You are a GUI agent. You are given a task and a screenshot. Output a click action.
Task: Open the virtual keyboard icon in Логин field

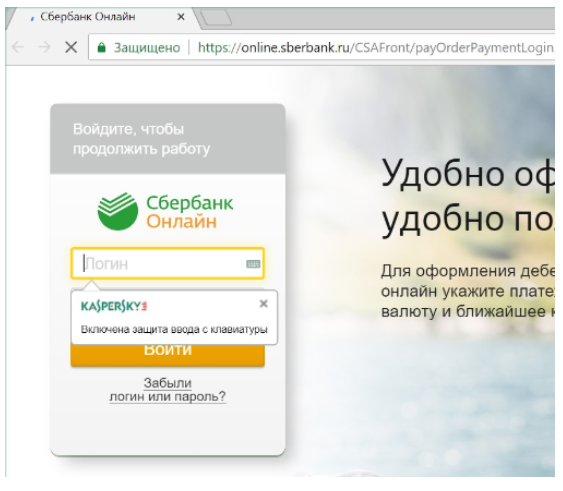pos(253,264)
